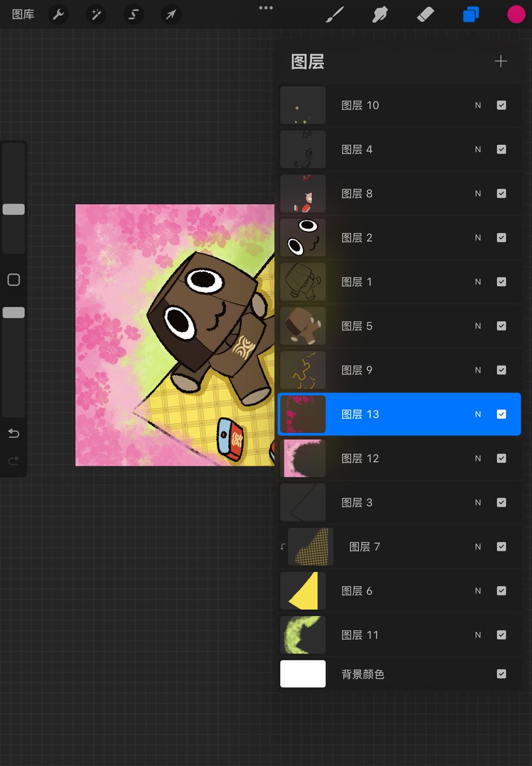Open blend mode N of 图层 11
The height and width of the screenshot is (766, 532).
point(478,635)
